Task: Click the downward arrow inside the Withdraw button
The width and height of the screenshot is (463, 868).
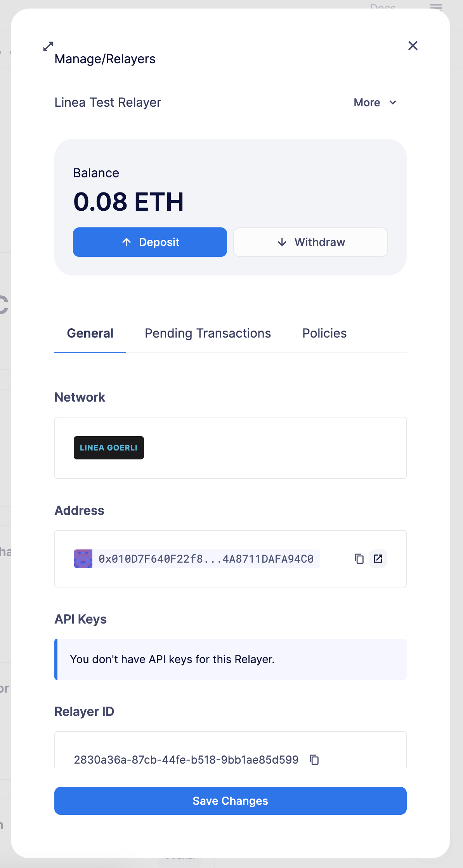Action: tap(282, 242)
